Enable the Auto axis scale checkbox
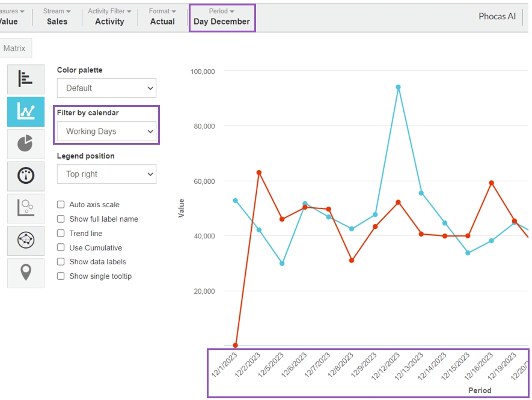Screen dimensions: 532x400 61,205
